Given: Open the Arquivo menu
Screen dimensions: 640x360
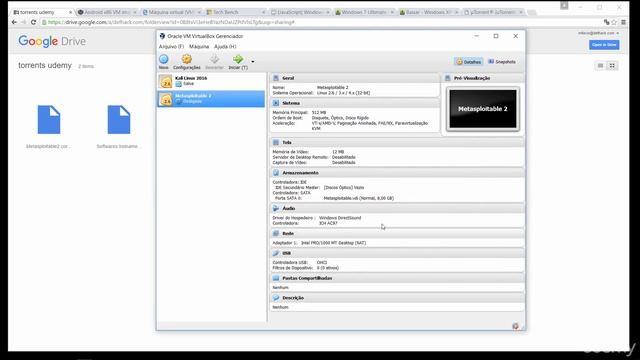Looking at the screenshot, I should click(x=171, y=47).
